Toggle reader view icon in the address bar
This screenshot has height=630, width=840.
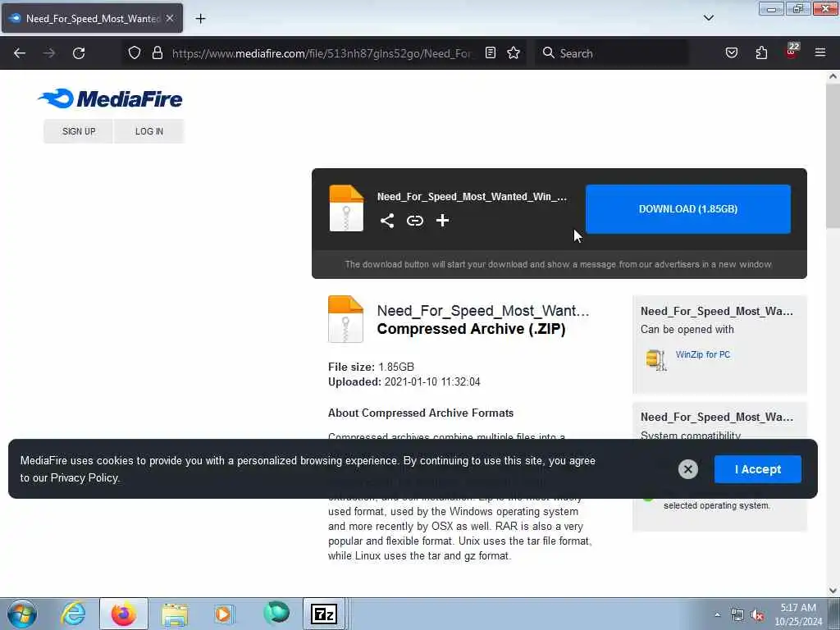coord(491,52)
